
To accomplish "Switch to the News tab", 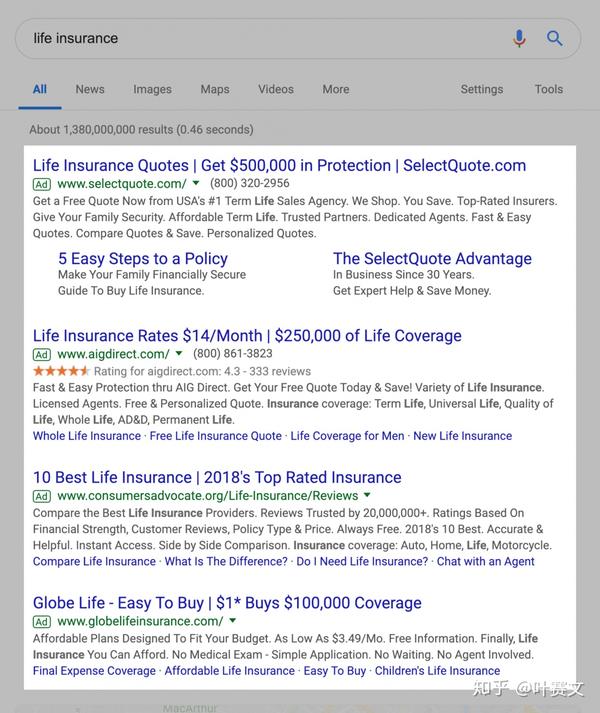I will pos(90,89).
